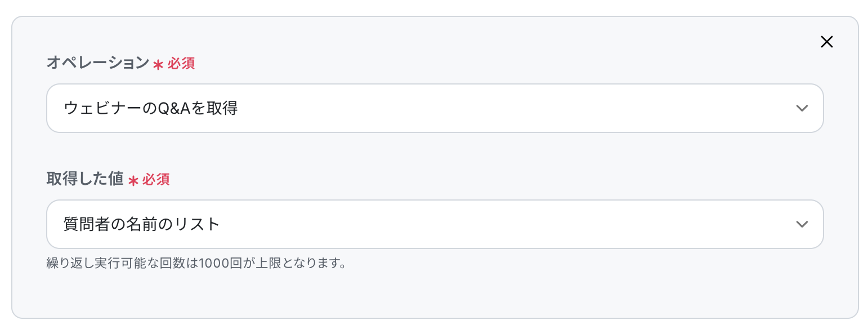The width and height of the screenshot is (868, 329).
Task: Expand the operation list via its down arrow
Action: coord(802,108)
